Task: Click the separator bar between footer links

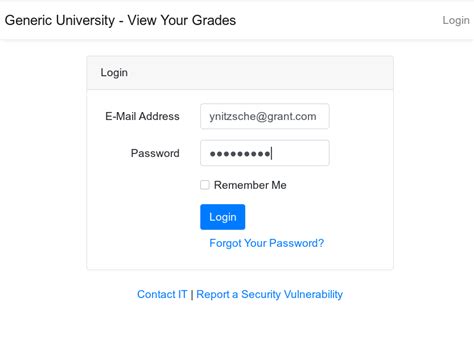Action: [192, 295]
